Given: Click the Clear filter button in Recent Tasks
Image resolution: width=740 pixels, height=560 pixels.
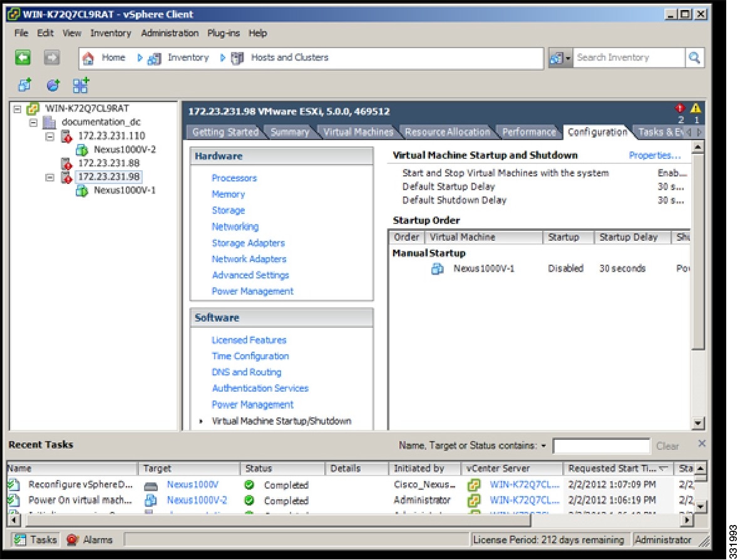Looking at the screenshot, I should coord(667,446).
